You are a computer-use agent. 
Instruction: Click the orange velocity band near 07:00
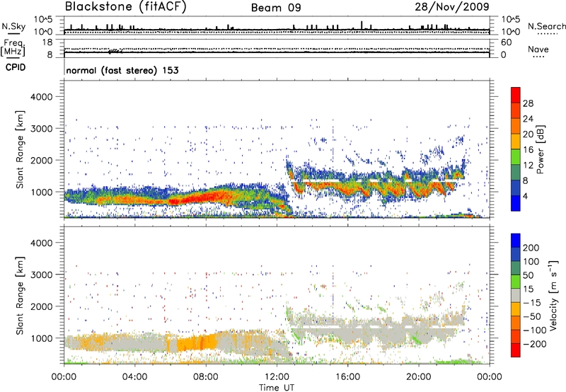[x=197, y=342]
